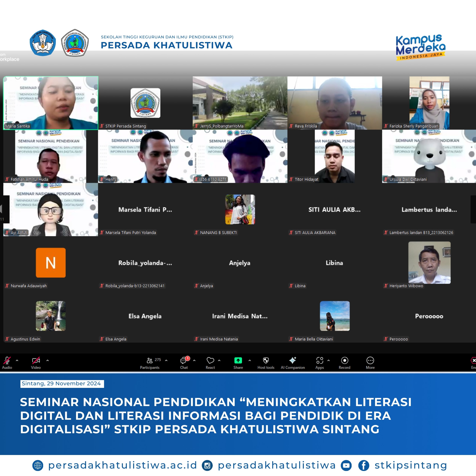Click the muted mic icon beside Libina

(291, 286)
